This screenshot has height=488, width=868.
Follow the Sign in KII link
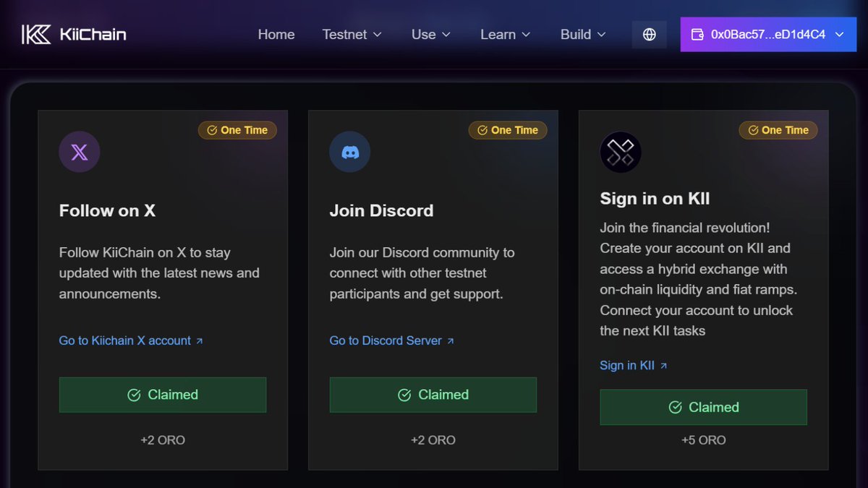634,365
